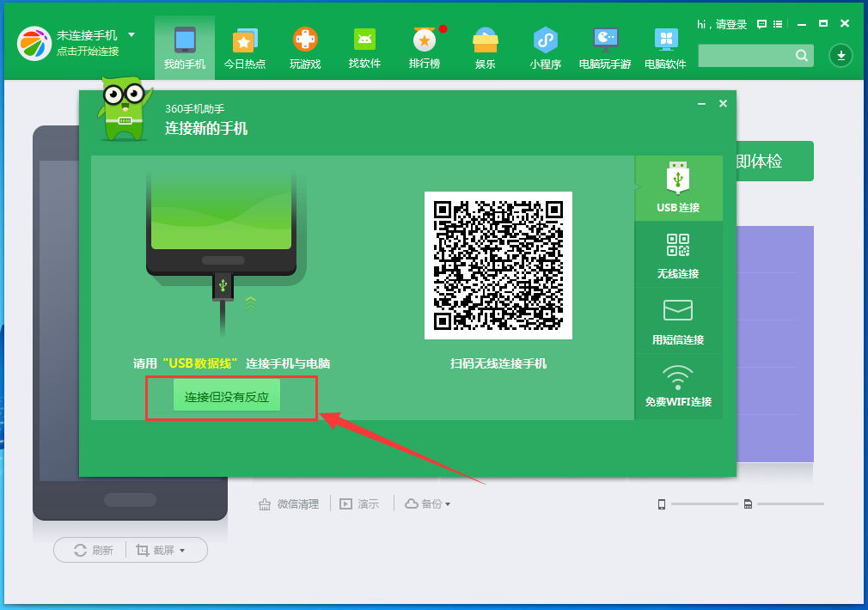Switch to the 无线连接 (Wireless Connection) tab
868x610 pixels.
[678, 254]
